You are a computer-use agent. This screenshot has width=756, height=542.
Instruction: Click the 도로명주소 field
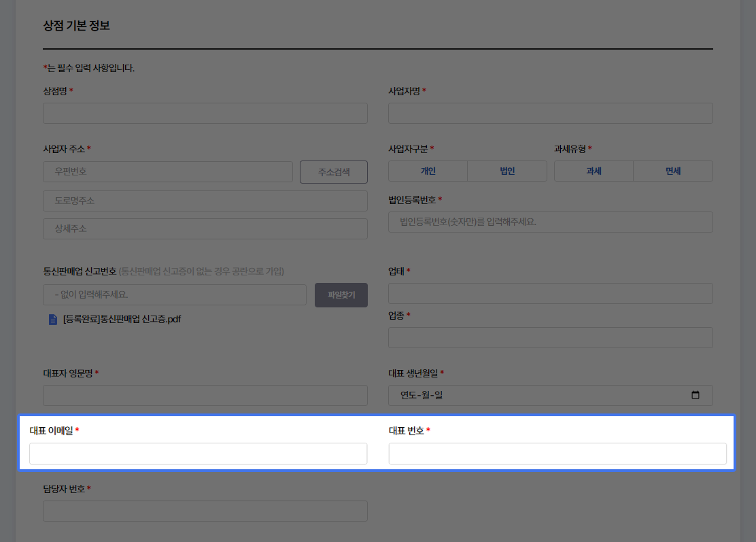205,201
